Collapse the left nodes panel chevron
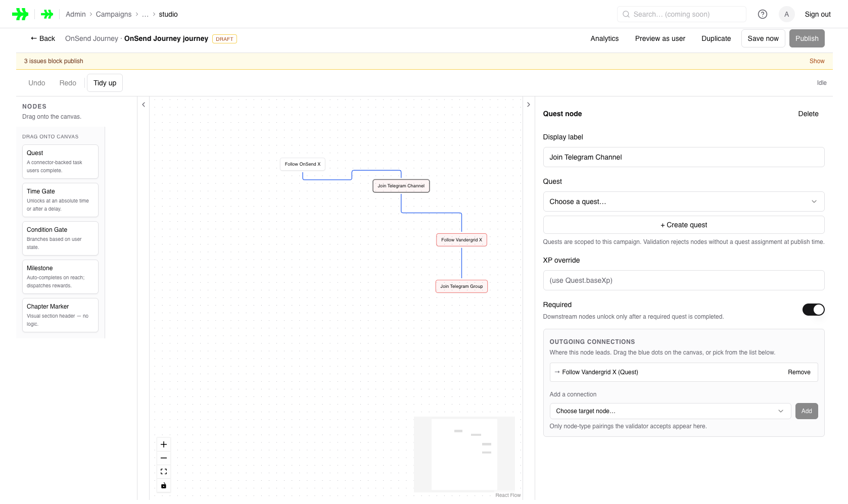 tap(144, 105)
